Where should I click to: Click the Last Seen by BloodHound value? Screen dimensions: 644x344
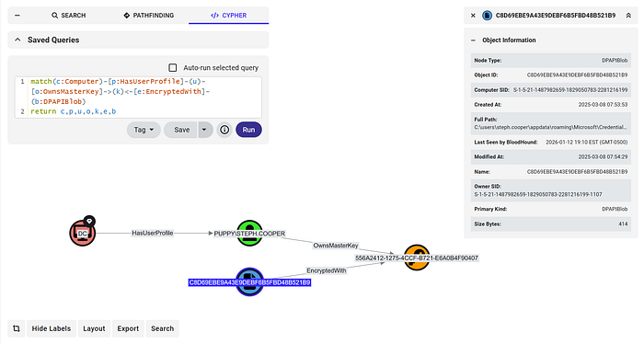587,142
